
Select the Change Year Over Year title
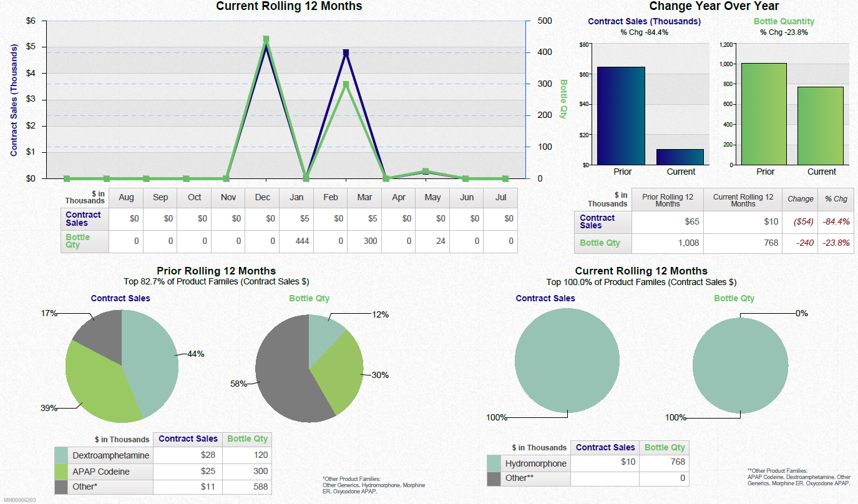(713, 6)
